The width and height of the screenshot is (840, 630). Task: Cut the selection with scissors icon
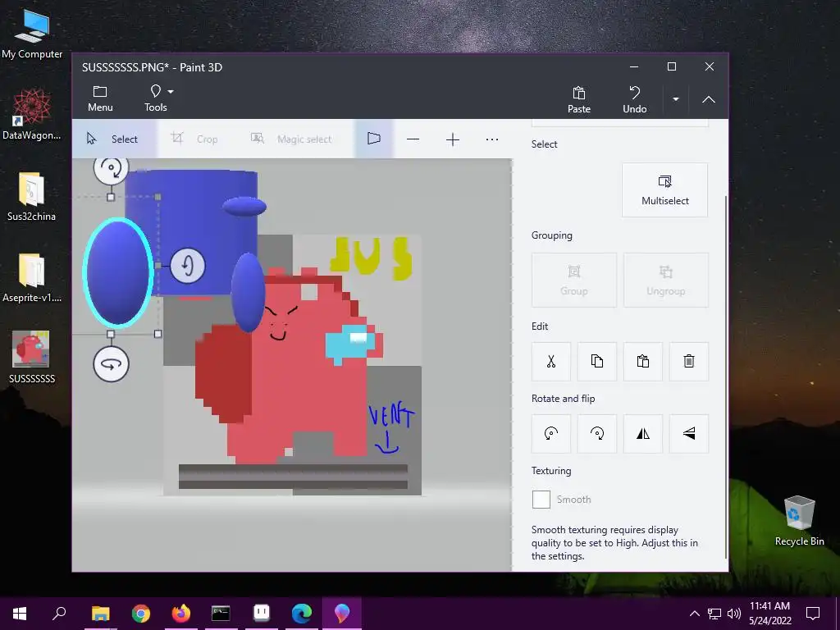click(551, 361)
